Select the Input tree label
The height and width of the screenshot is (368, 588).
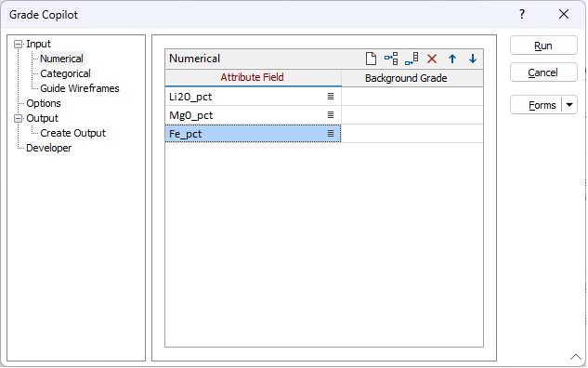[38, 44]
